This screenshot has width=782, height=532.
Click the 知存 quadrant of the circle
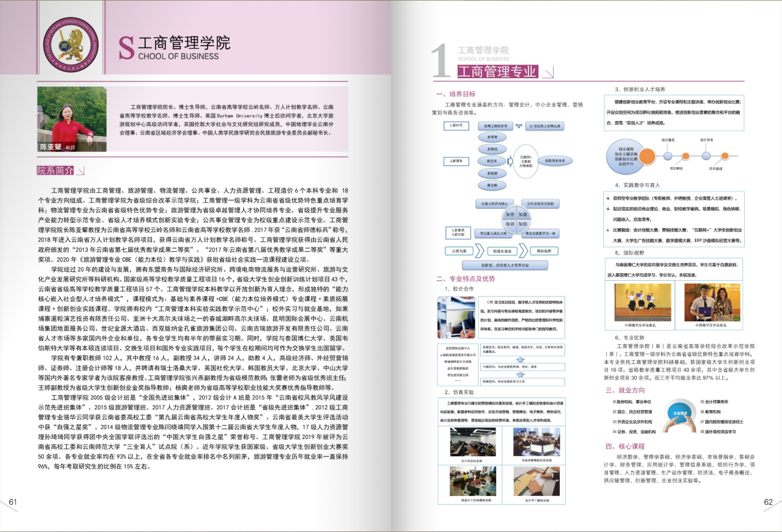click(510, 214)
